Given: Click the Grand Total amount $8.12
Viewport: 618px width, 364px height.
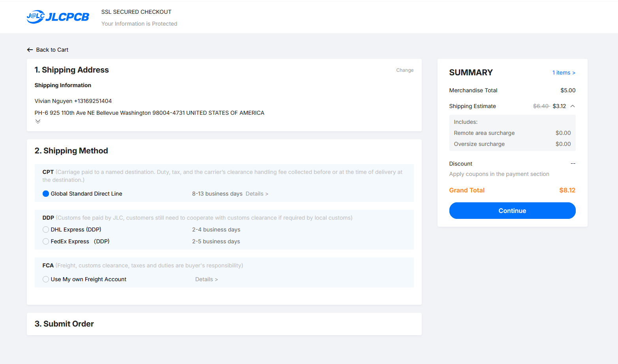Looking at the screenshot, I should click(x=567, y=190).
